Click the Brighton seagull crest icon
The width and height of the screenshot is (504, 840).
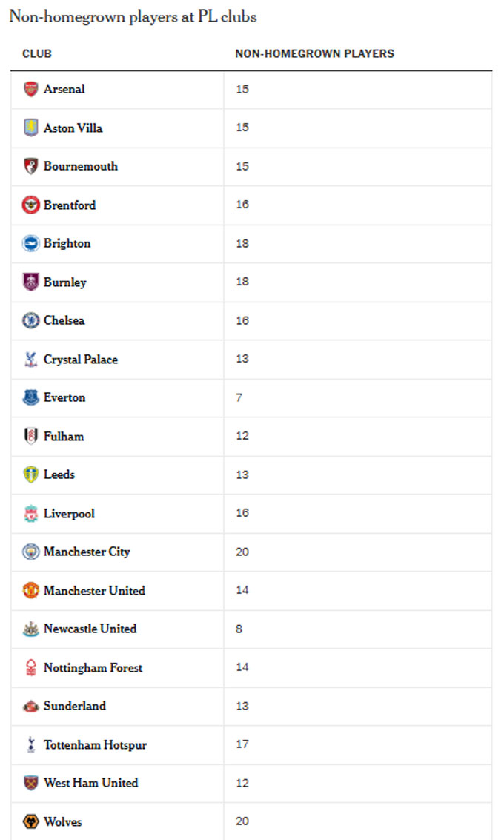(x=31, y=243)
